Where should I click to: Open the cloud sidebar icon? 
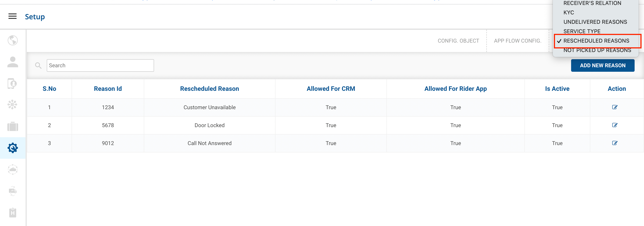13,170
